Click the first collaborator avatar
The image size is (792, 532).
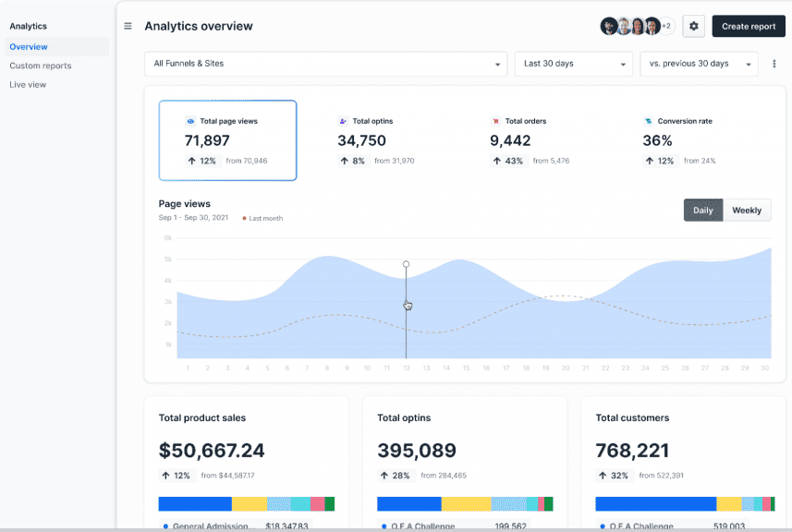pos(609,26)
